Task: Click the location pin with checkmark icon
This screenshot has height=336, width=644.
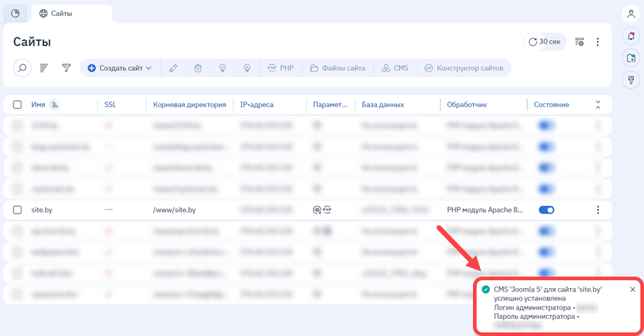Action: tap(223, 68)
